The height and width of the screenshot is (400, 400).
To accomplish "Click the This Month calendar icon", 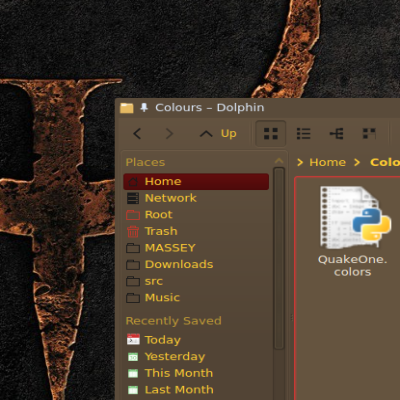I will pyautogui.click(x=133, y=373).
